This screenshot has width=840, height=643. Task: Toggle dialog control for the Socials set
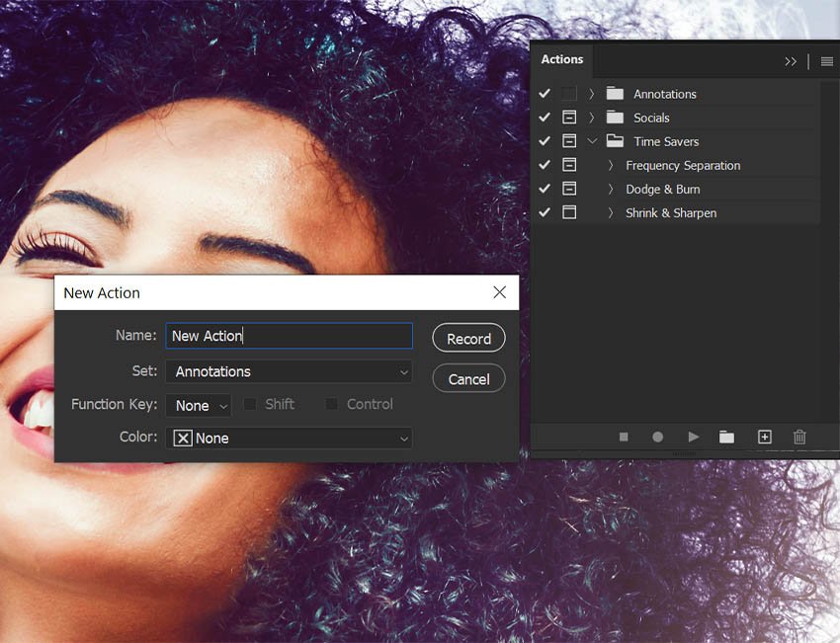point(569,118)
